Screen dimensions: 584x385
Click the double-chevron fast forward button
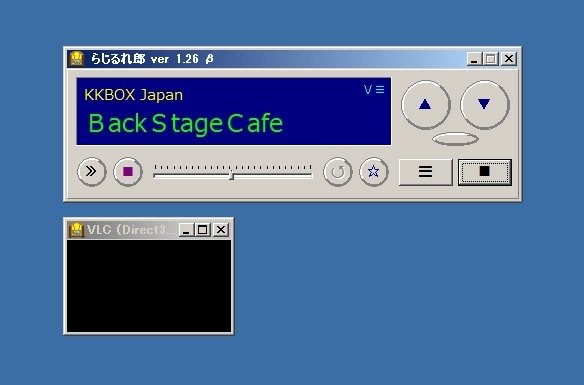click(x=91, y=172)
